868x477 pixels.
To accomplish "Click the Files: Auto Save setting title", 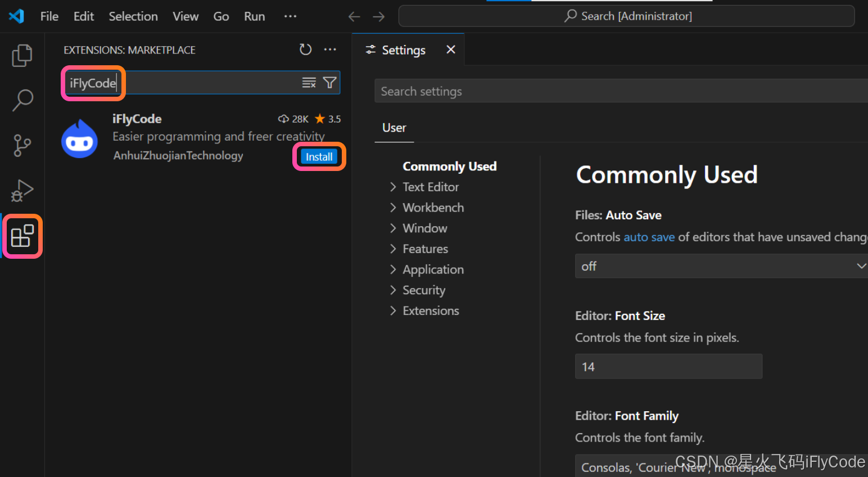I will (618, 215).
